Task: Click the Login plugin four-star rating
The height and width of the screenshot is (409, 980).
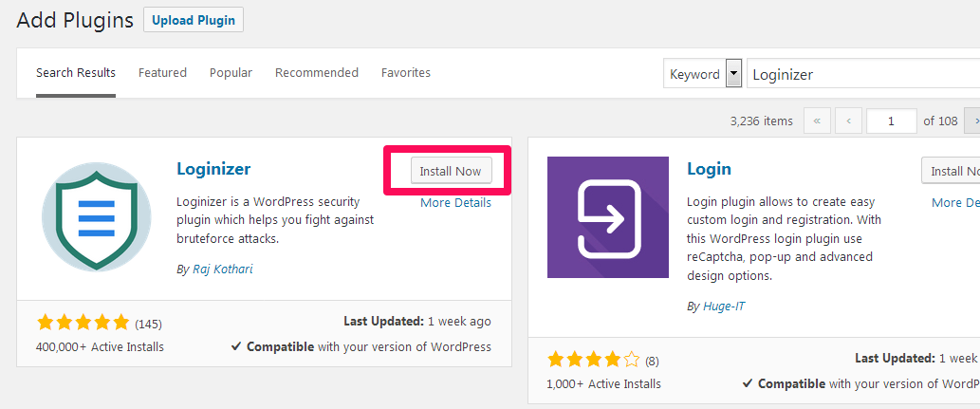Action: pos(594,360)
